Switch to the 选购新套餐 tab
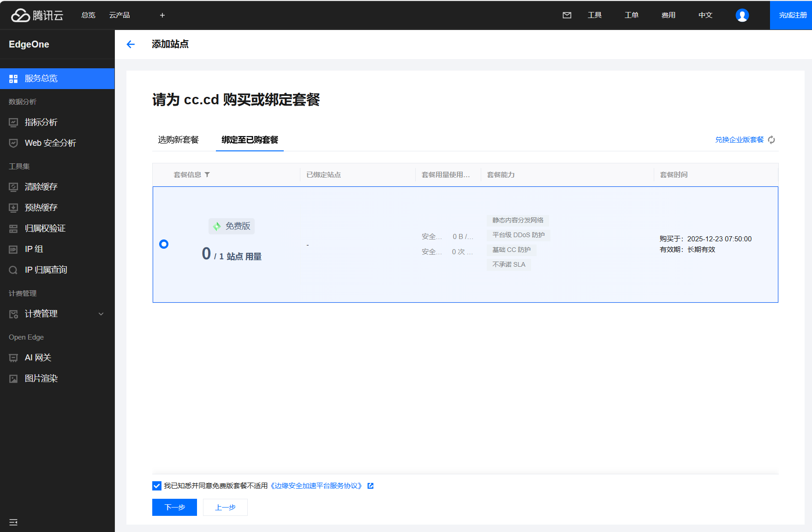This screenshot has width=812, height=532. click(x=178, y=140)
